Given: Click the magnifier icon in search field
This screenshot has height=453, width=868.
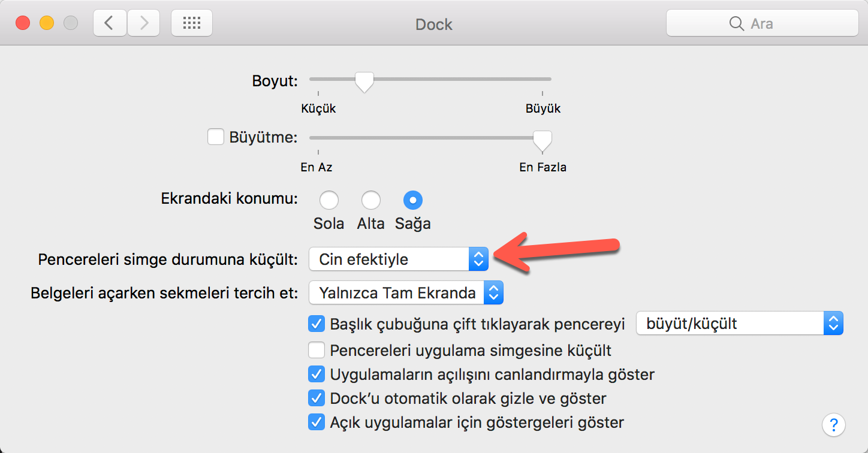Looking at the screenshot, I should [x=736, y=24].
